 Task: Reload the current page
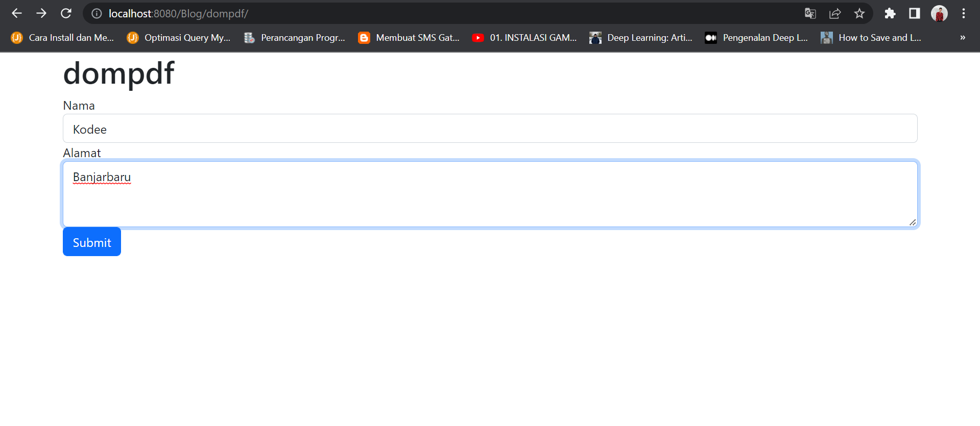pyautogui.click(x=66, y=13)
